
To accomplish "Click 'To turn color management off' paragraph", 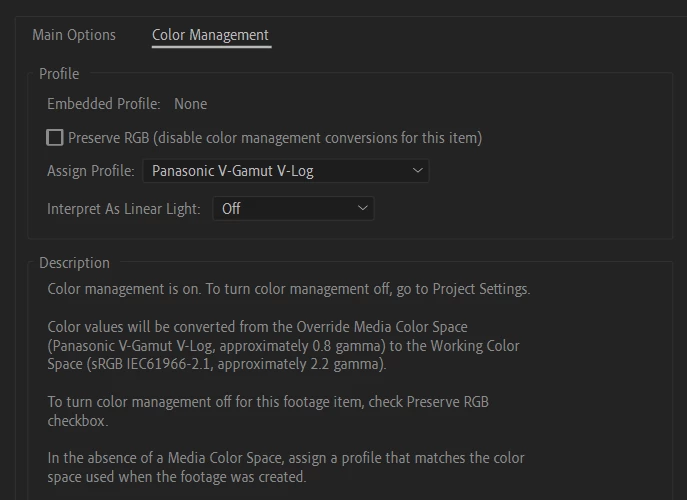I will (x=268, y=411).
